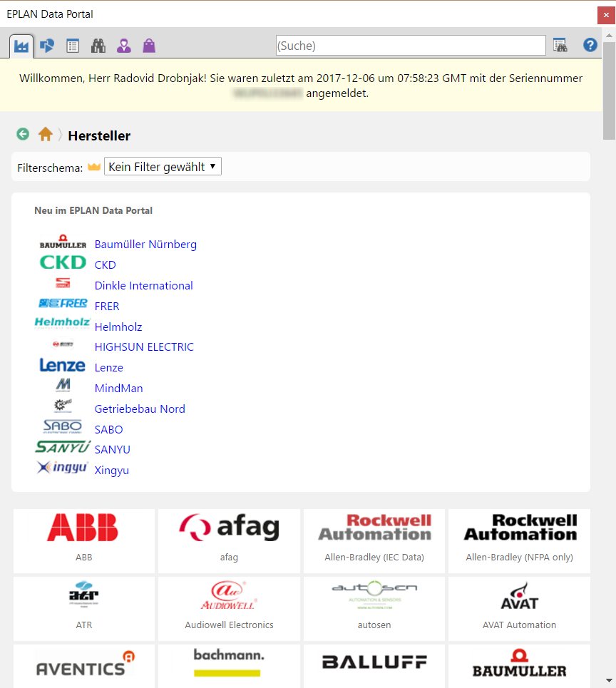Open the BALLUFF manufacturer tile
616x688 pixels.
[x=374, y=665]
